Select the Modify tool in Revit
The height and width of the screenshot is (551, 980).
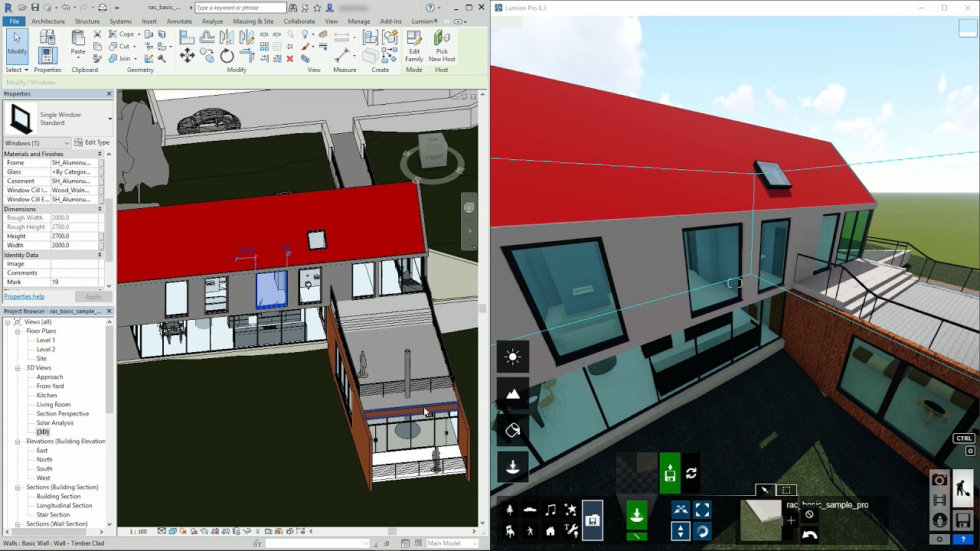point(17,46)
